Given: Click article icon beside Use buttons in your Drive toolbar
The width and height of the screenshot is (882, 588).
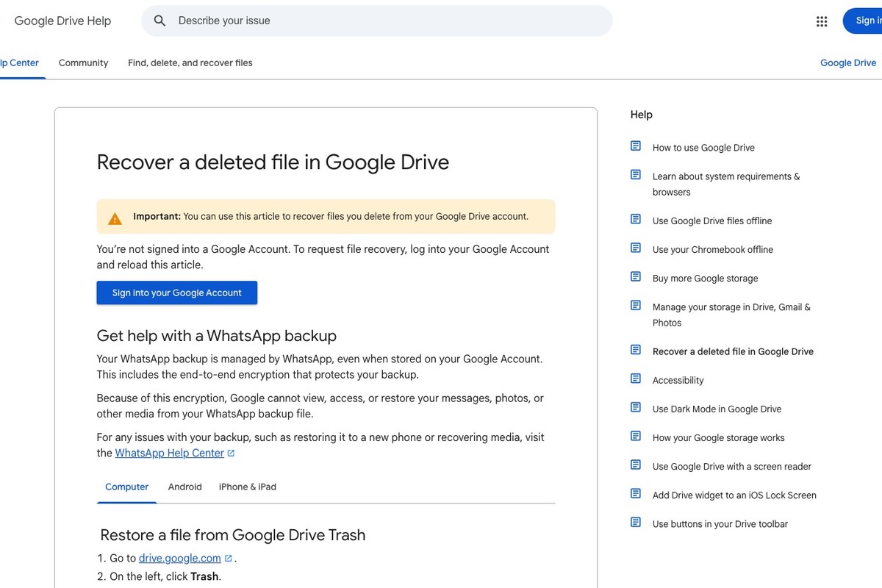Looking at the screenshot, I should tap(636, 522).
